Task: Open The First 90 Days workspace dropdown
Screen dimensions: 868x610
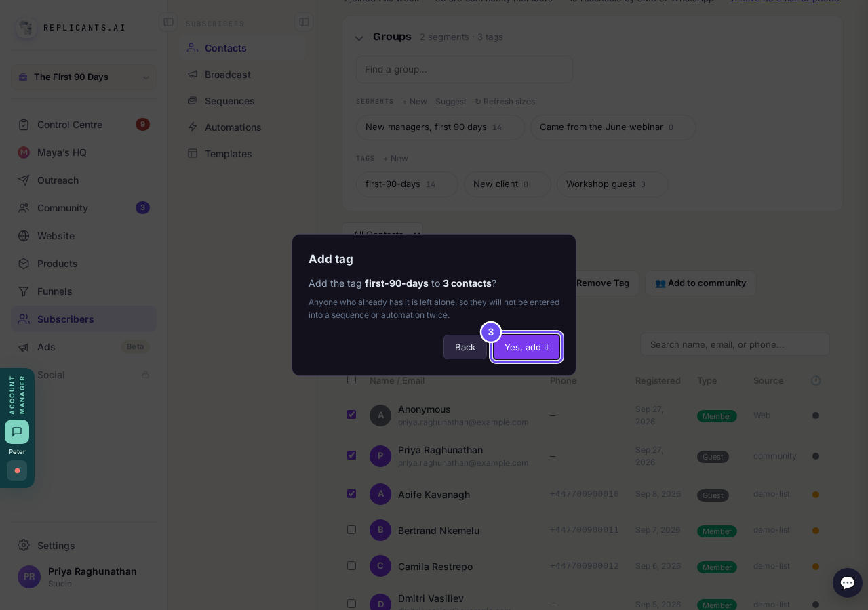Action: (83, 77)
